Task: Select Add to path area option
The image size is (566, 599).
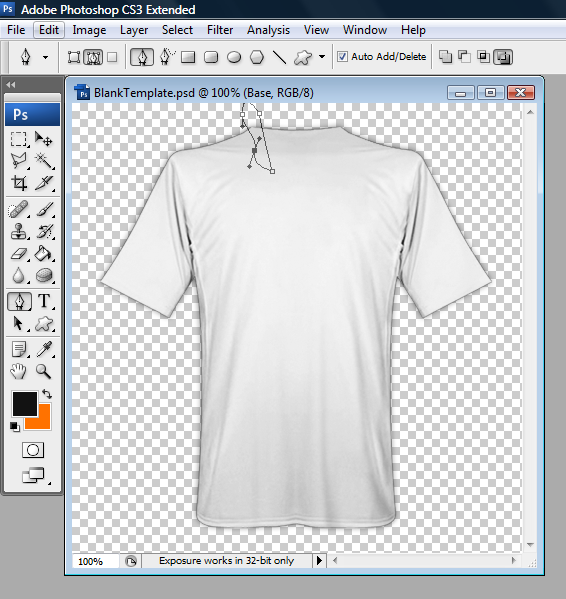Action: pyautogui.click(x=445, y=57)
